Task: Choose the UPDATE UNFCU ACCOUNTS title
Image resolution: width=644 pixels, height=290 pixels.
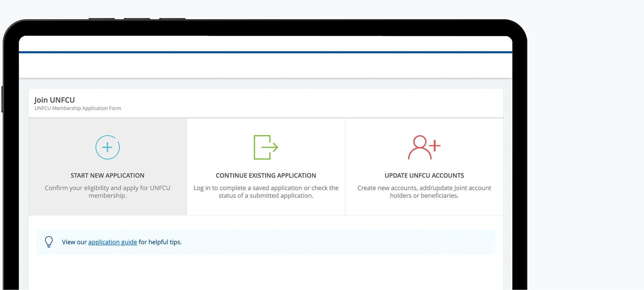Action: (x=424, y=176)
